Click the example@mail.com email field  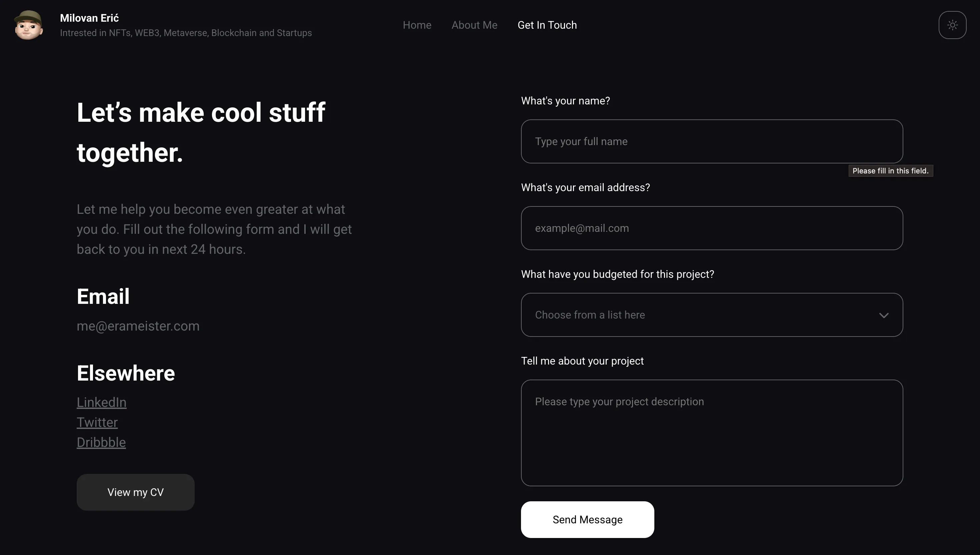pyautogui.click(x=712, y=228)
